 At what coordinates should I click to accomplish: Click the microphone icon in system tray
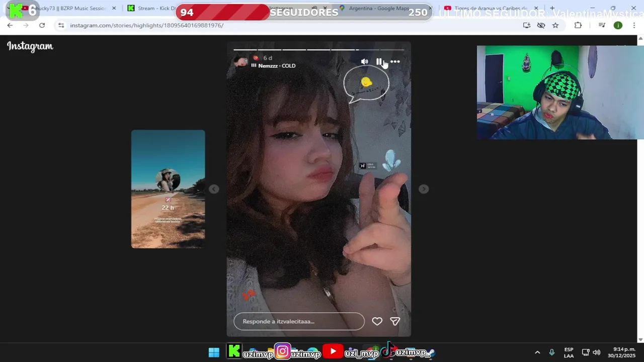click(x=552, y=352)
